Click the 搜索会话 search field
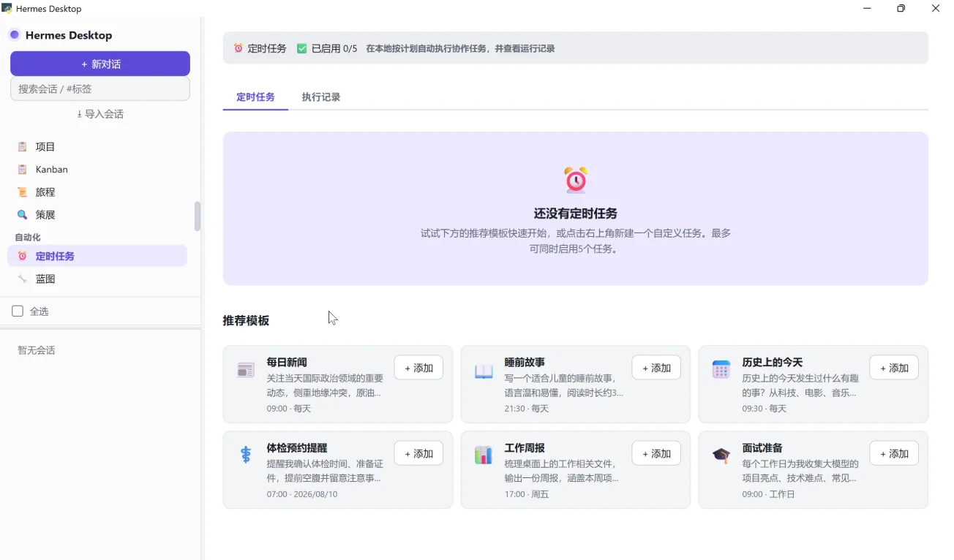 click(100, 88)
